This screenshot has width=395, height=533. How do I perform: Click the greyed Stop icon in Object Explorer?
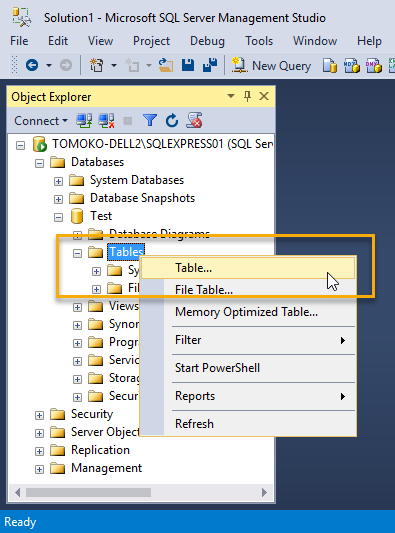point(128,121)
